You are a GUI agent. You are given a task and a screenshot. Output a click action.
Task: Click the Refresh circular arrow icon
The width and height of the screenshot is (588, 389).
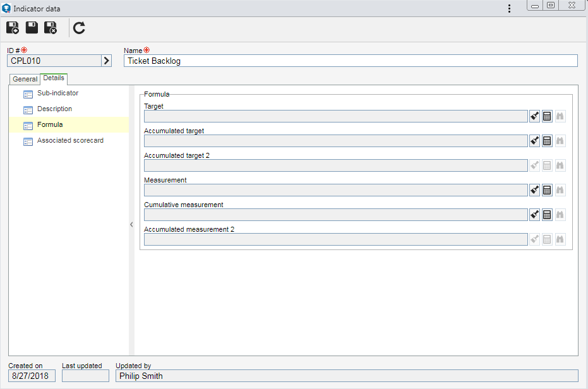79,28
